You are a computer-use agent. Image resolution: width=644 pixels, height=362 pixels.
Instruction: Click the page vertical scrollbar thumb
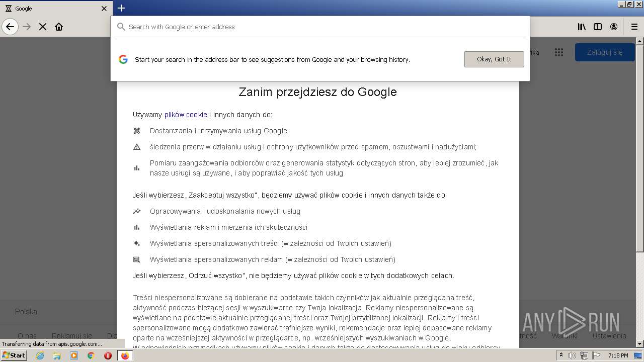click(639, 148)
